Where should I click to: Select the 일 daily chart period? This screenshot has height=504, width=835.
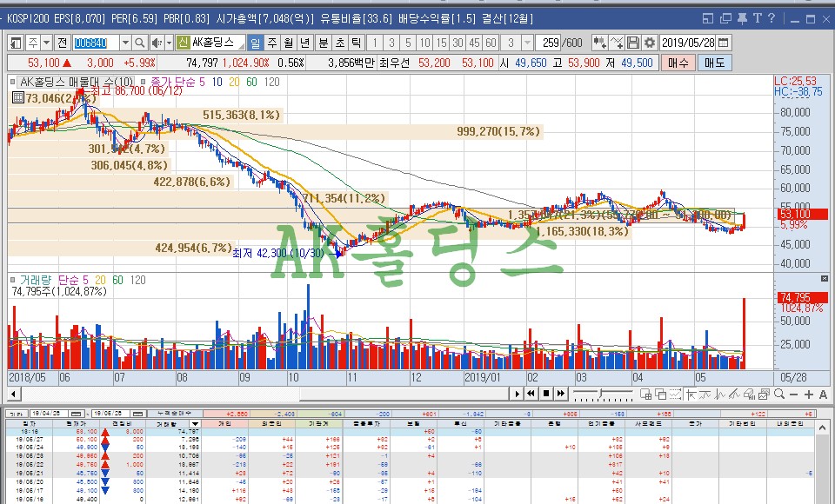coord(256,43)
